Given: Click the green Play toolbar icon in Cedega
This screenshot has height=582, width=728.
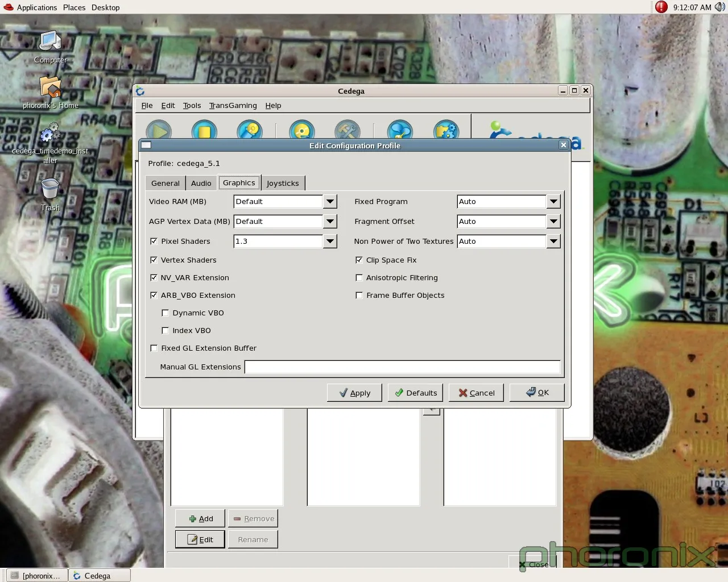Looking at the screenshot, I should tap(159, 129).
